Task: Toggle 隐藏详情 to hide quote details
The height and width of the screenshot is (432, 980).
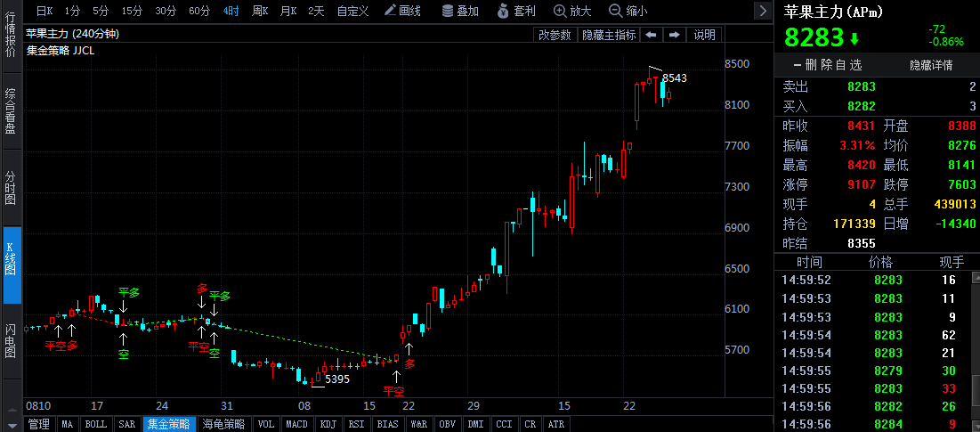Action: click(x=930, y=65)
